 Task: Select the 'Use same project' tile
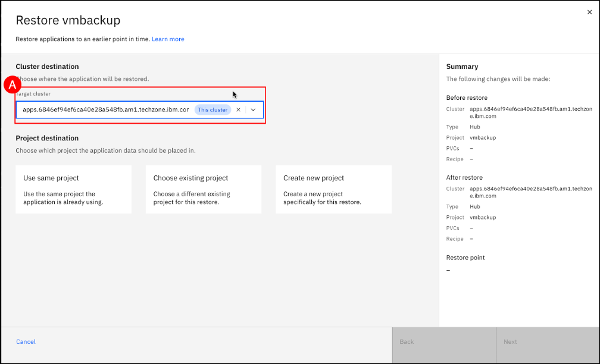pos(73,189)
